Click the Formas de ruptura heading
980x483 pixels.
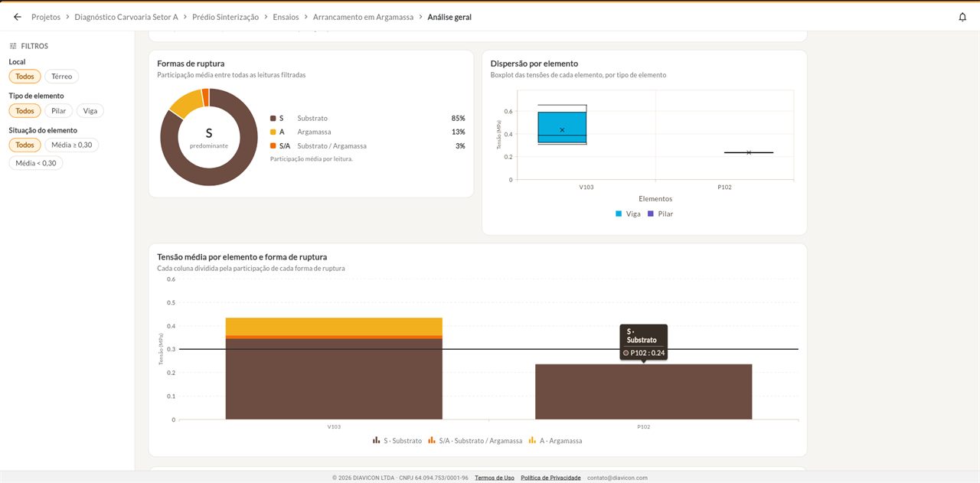click(x=191, y=64)
